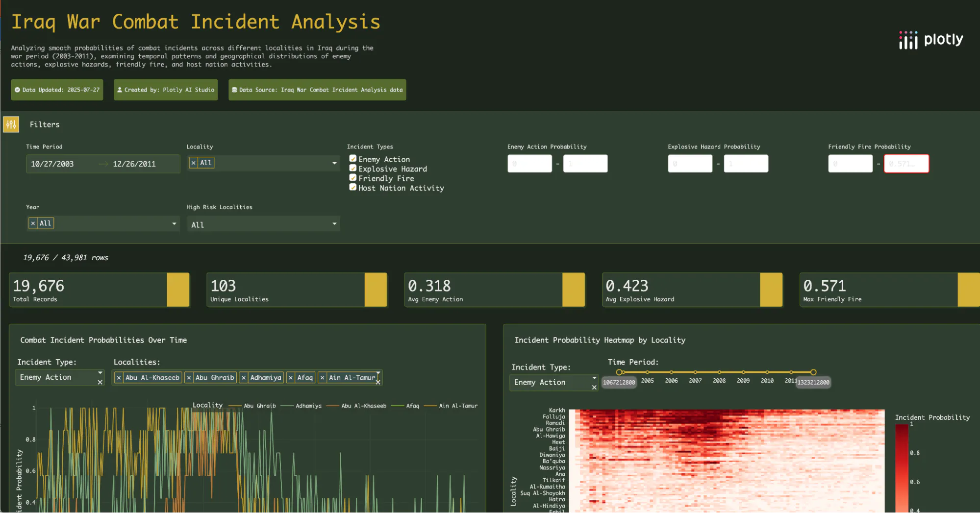
Task: Expand the chart Localities multi-select arrow
Action: point(378,373)
